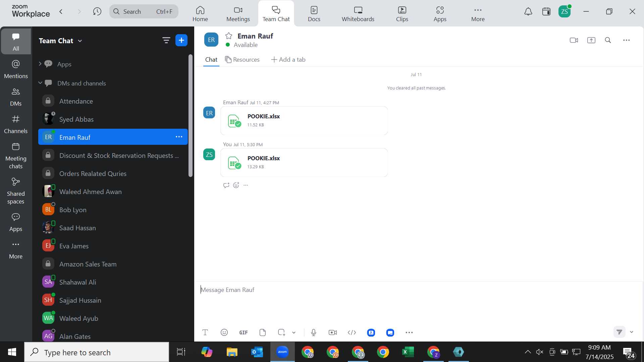This screenshot has height=362, width=644.
Task: Click the Search field in top bar
Action: (x=144, y=11)
